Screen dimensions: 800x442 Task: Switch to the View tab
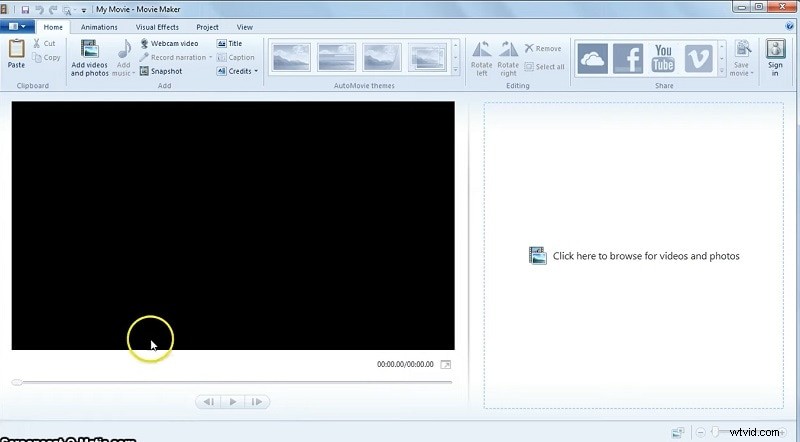tap(244, 27)
